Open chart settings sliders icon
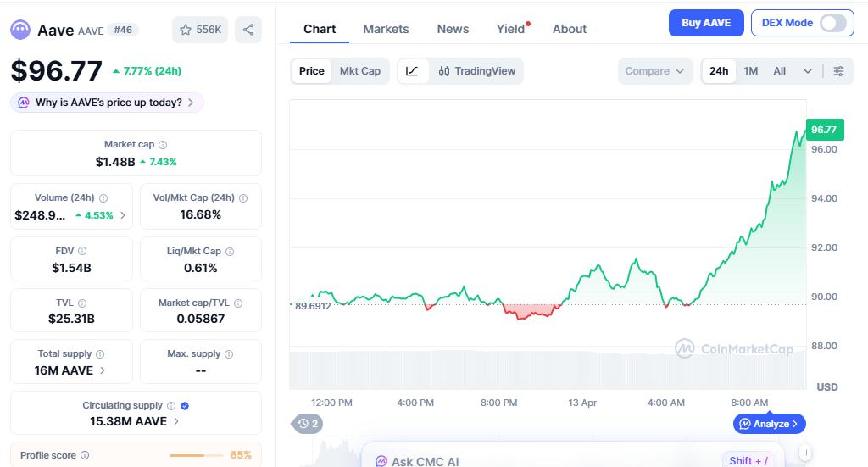868x467 pixels. (x=838, y=71)
